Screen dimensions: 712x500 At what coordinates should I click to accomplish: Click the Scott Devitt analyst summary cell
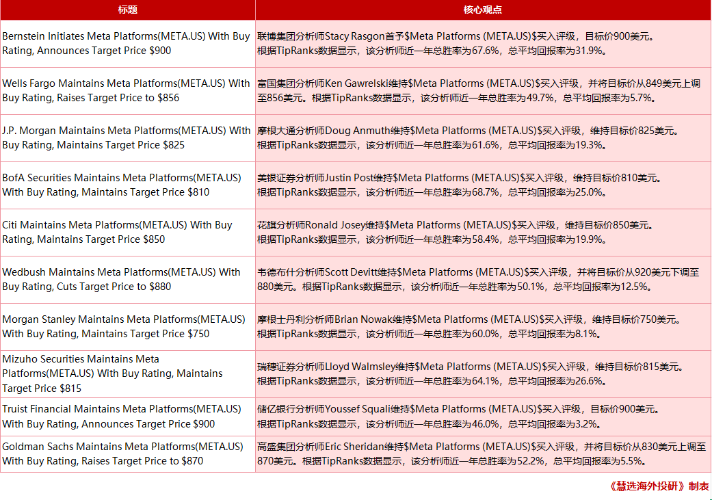coord(483,280)
